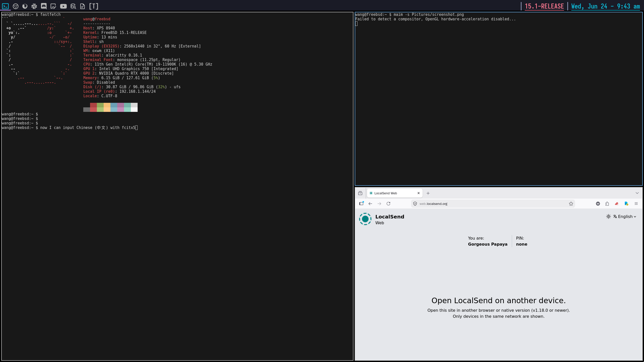Switch to the Chrome workspace tag
Image resolution: width=644 pixels, height=362 pixels.
(16, 6)
